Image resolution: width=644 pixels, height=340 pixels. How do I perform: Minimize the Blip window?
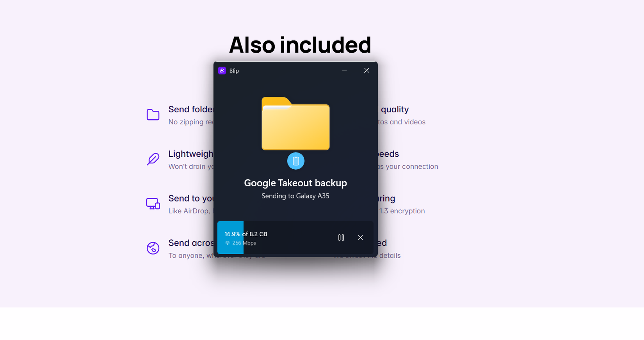[x=344, y=70]
